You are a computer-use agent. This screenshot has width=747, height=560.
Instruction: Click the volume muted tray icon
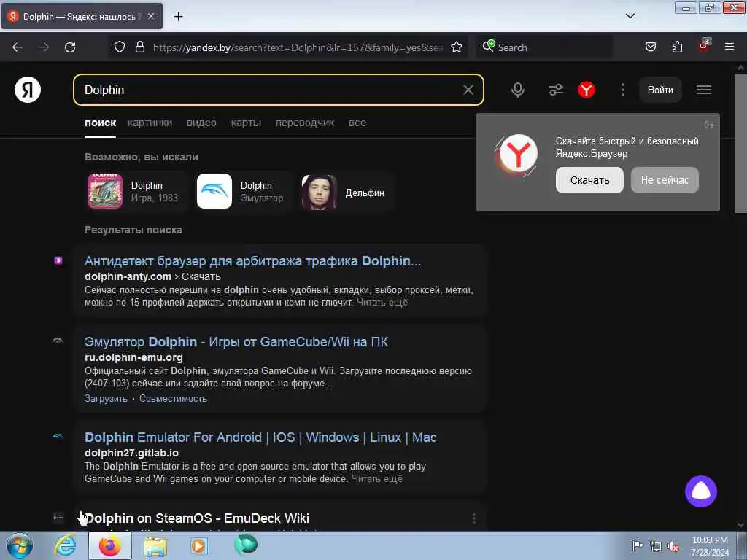(x=673, y=546)
